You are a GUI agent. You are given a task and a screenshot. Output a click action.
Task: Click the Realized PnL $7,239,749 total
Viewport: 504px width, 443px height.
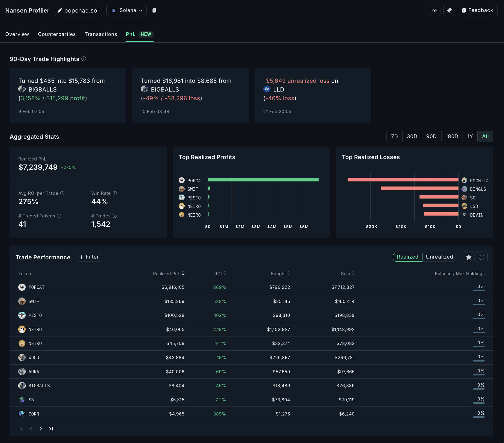pos(38,167)
